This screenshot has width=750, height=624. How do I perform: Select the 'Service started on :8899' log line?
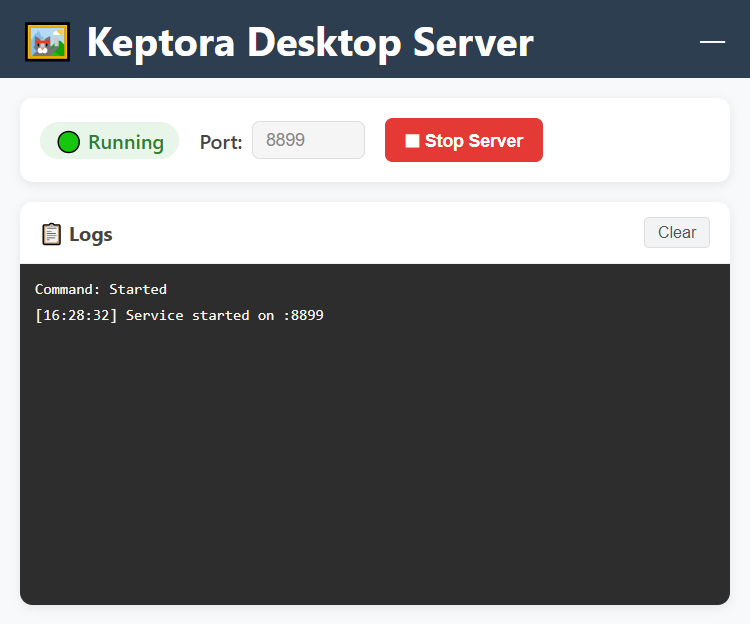(x=179, y=316)
